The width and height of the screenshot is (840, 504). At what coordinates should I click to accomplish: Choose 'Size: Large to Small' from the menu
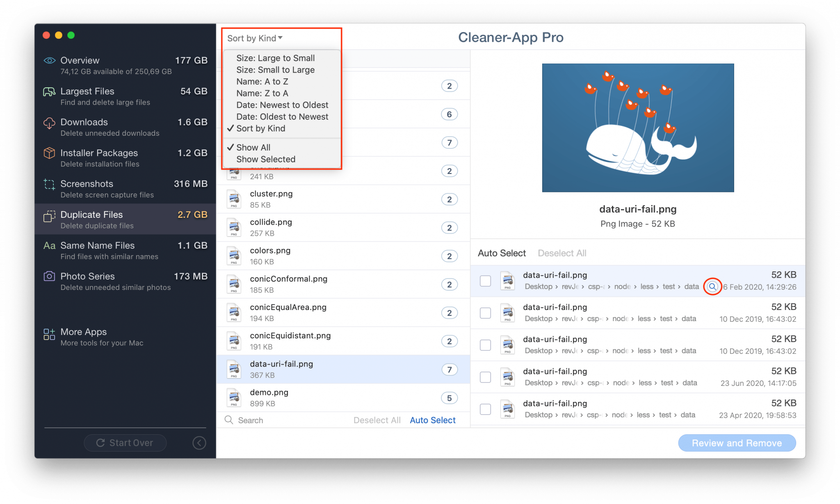point(276,58)
